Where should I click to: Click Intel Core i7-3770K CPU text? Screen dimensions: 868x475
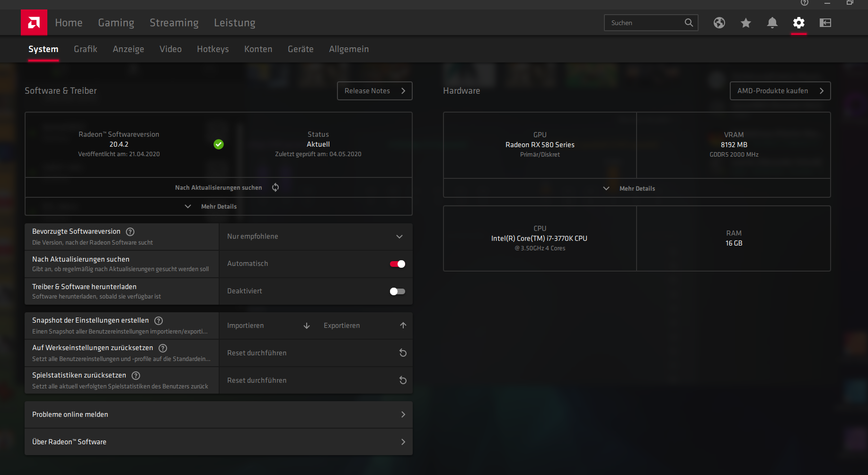tap(540, 238)
